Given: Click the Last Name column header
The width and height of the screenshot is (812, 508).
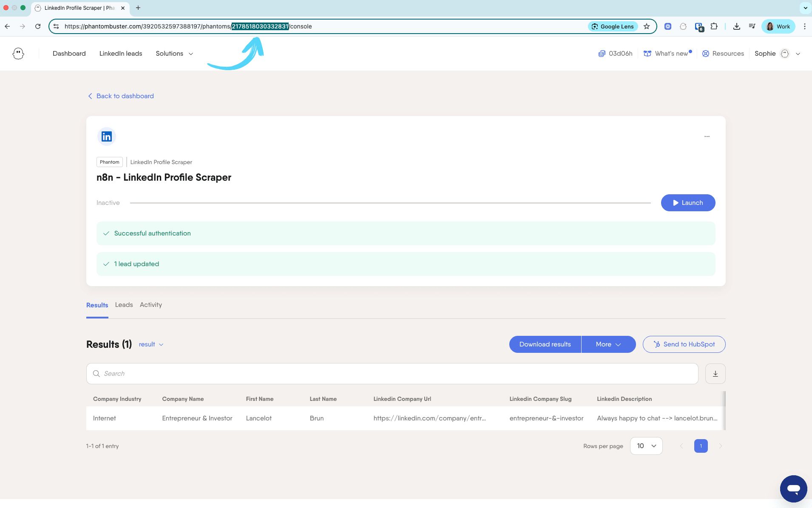Looking at the screenshot, I should click(x=323, y=399).
